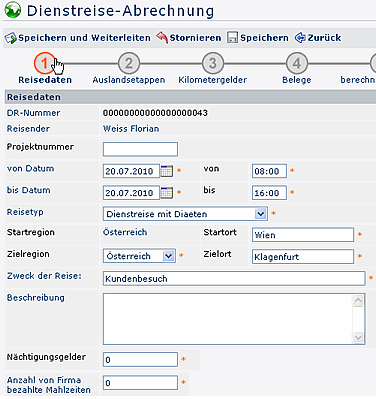This screenshot has height=399, width=376.
Task: Click the blue Zurück arrow icon
Action: tap(300, 38)
